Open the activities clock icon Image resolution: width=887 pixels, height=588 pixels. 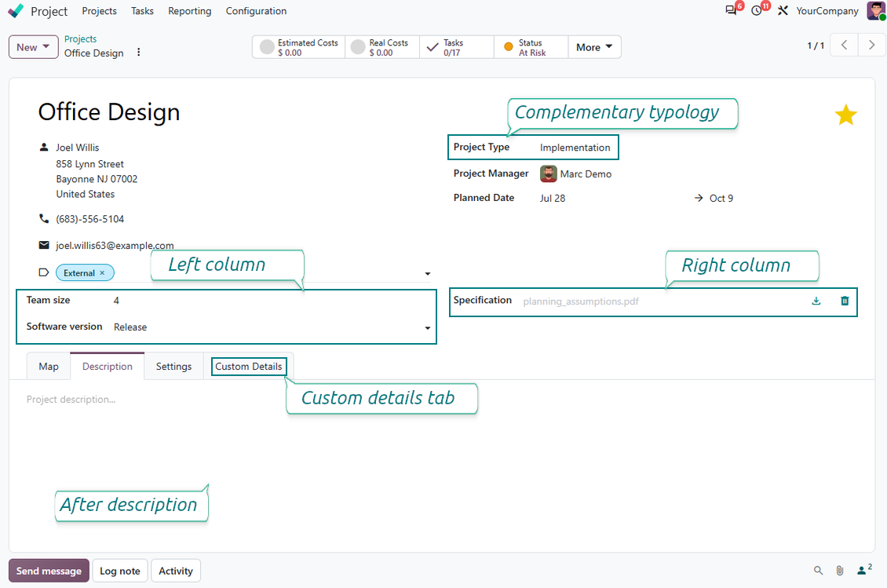click(x=757, y=10)
